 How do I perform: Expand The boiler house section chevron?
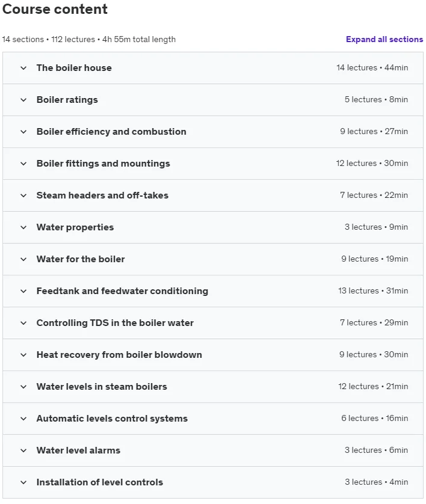pyautogui.click(x=23, y=68)
